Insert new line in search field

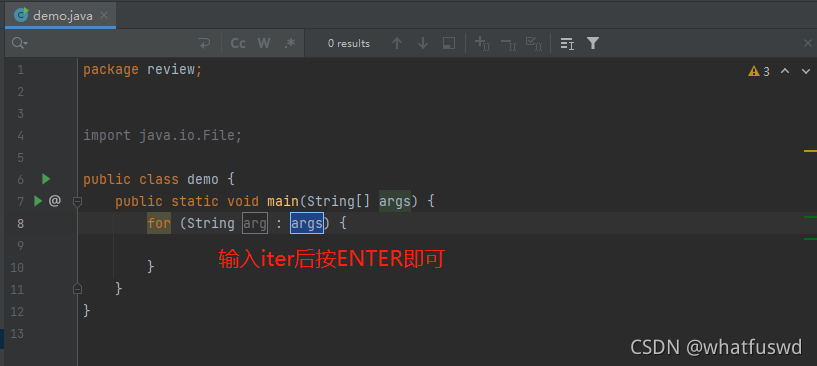click(204, 43)
